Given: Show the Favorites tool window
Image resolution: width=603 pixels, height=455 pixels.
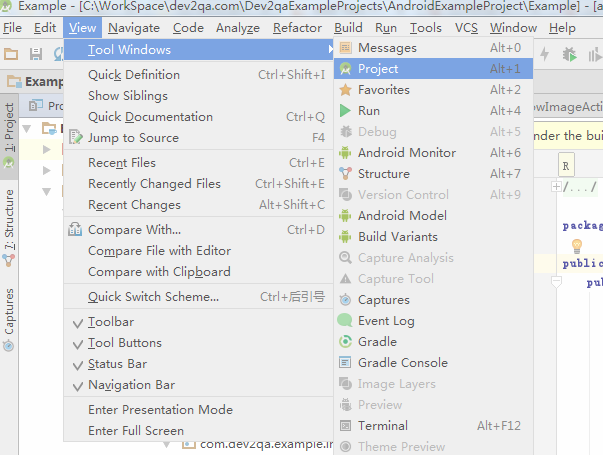Looking at the screenshot, I should [384, 90].
